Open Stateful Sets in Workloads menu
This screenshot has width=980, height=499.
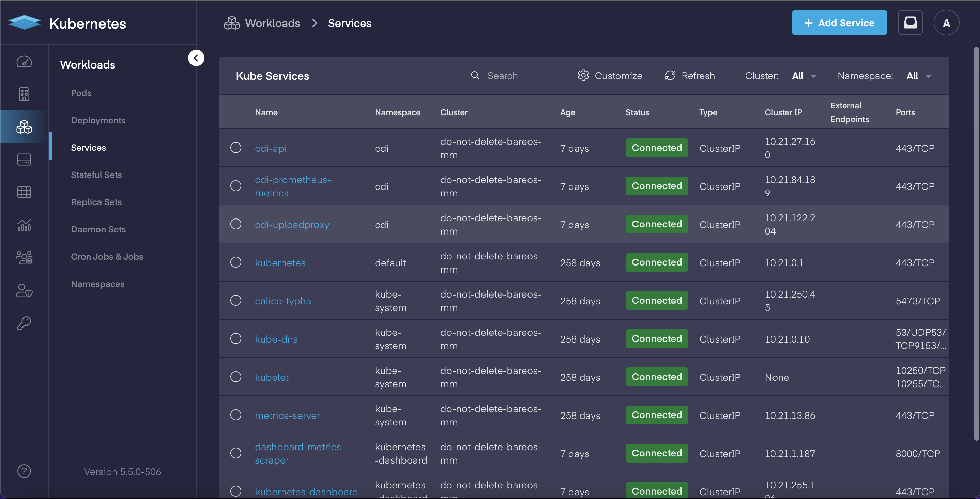pos(96,175)
